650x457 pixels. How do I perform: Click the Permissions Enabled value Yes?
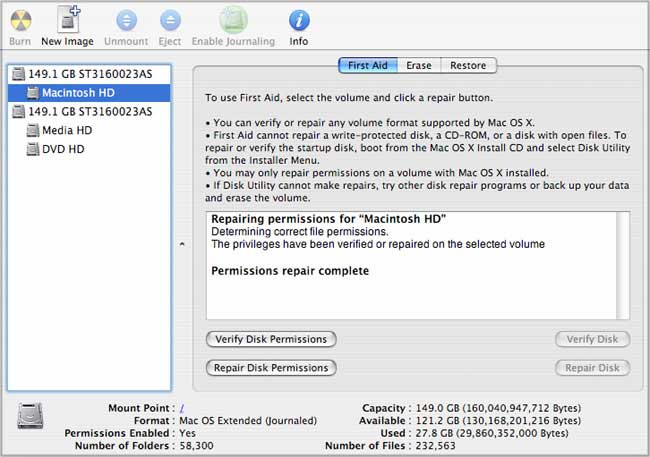tap(187, 433)
